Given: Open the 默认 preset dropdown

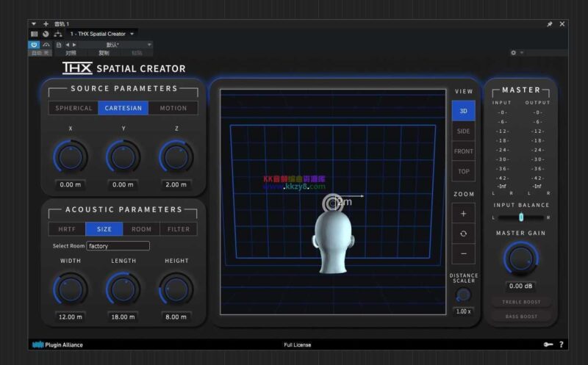Looking at the screenshot, I should [115, 45].
